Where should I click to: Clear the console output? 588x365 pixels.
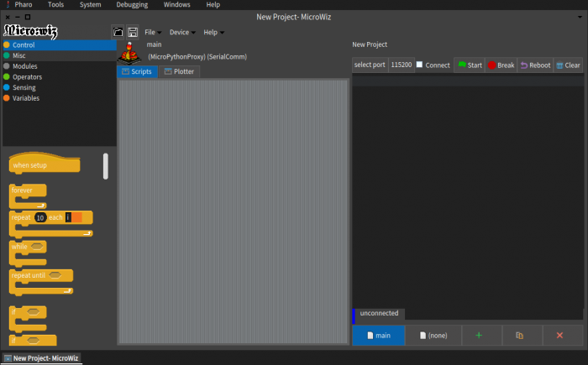[568, 65]
